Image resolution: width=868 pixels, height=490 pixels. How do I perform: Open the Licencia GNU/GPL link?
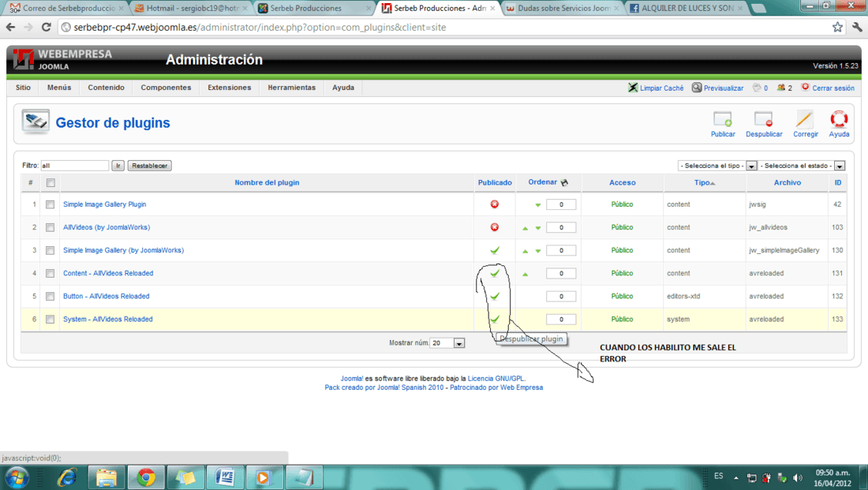[x=496, y=379]
